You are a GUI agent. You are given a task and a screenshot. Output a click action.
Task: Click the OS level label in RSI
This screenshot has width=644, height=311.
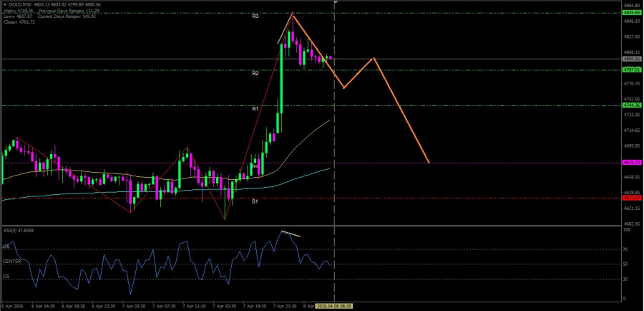(6, 277)
